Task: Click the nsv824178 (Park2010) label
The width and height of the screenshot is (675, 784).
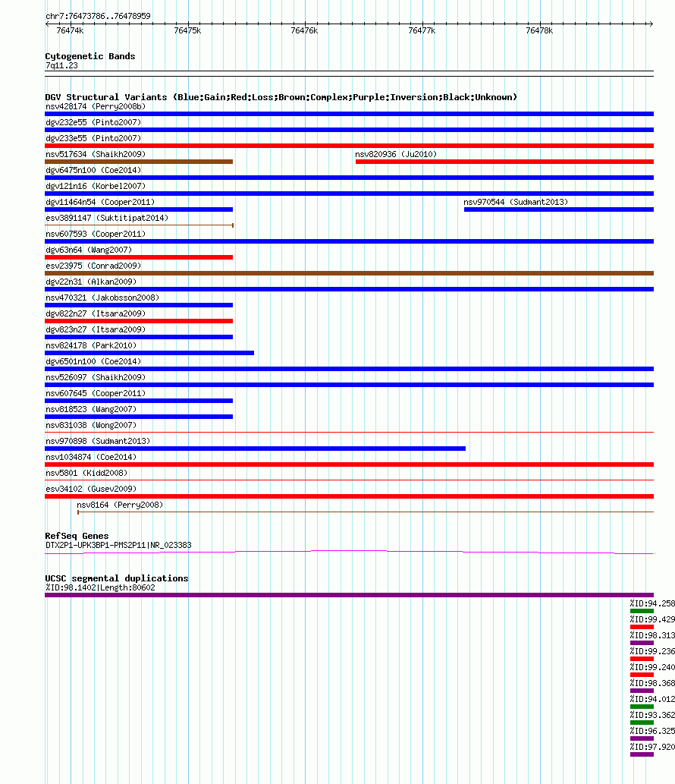Action: pyautogui.click(x=91, y=347)
